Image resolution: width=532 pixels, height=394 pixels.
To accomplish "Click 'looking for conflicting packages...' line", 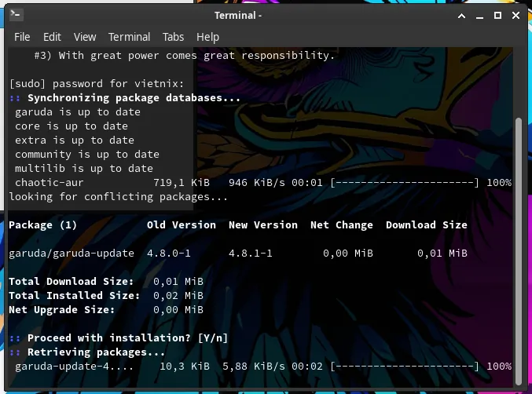I will pos(119,197).
